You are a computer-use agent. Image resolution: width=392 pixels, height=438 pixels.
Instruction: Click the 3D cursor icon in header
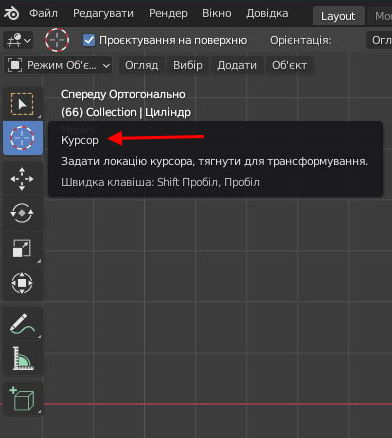57,40
